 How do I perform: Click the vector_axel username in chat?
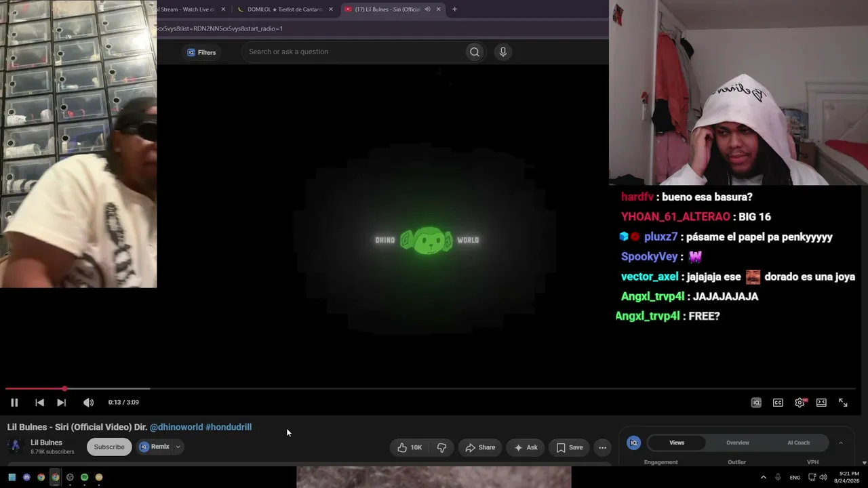tap(650, 277)
